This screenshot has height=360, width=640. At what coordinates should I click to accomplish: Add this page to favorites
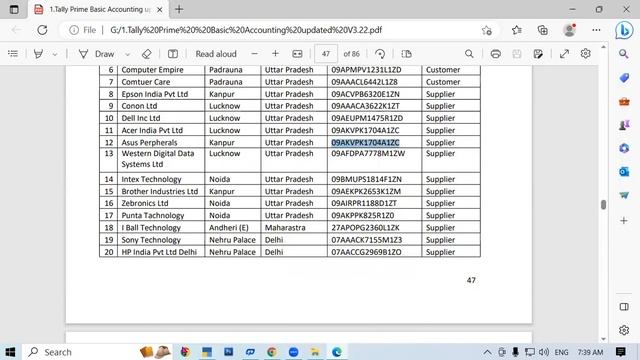(487, 30)
